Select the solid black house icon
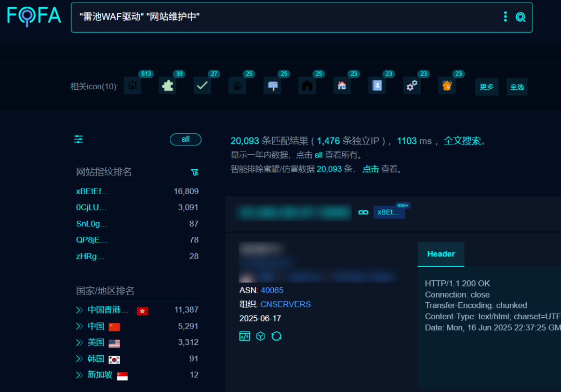The width and height of the screenshot is (561, 392). pos(307,86)
